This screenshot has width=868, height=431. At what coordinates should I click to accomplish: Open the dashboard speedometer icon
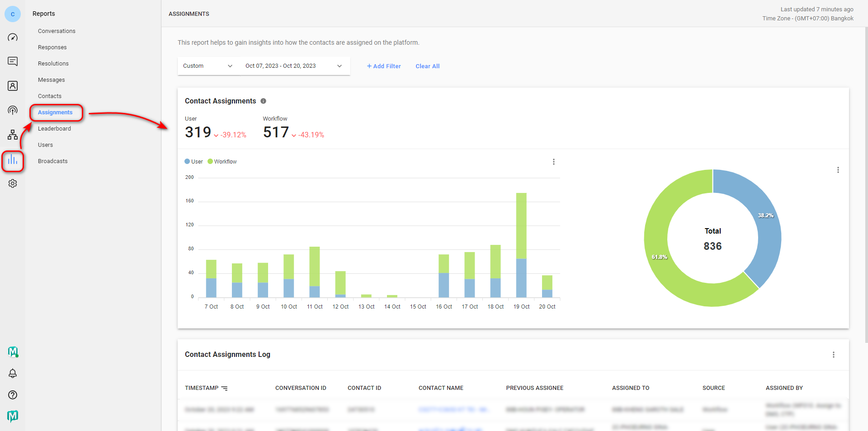pyautogui.click(x=13, y=37)
